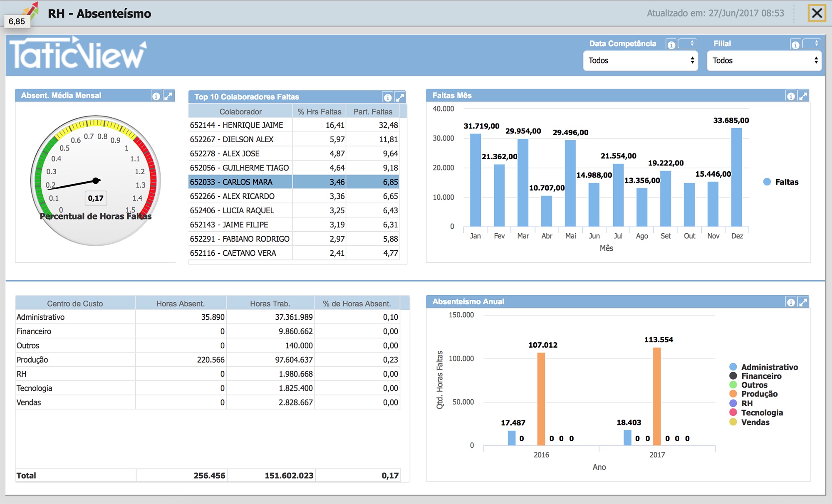Toggle the Faltas legend entry
832x504 pixels.
781,182
